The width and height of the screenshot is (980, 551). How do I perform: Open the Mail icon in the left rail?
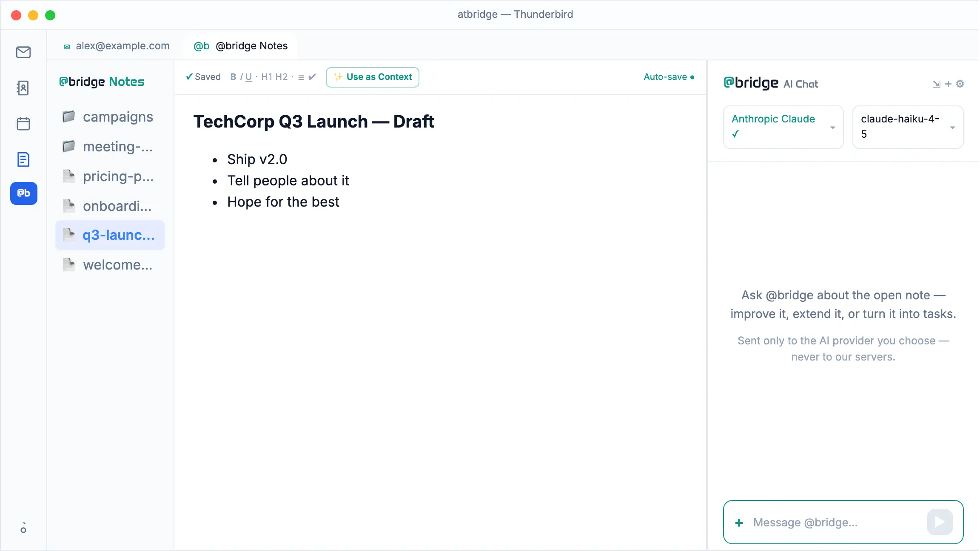click(23, 52)
